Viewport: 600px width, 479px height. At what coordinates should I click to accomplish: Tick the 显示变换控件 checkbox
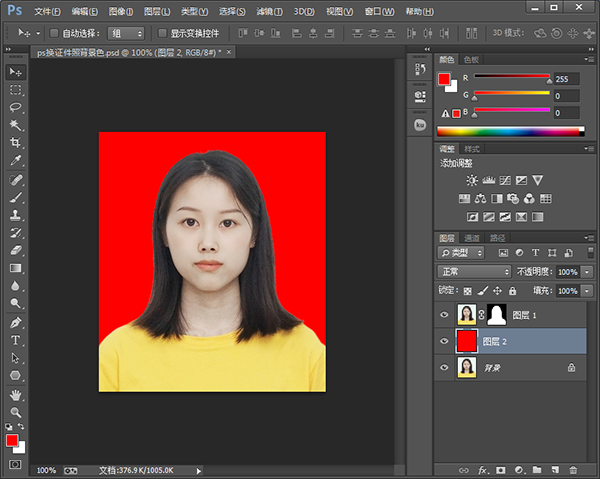click(x=161, y=33)
